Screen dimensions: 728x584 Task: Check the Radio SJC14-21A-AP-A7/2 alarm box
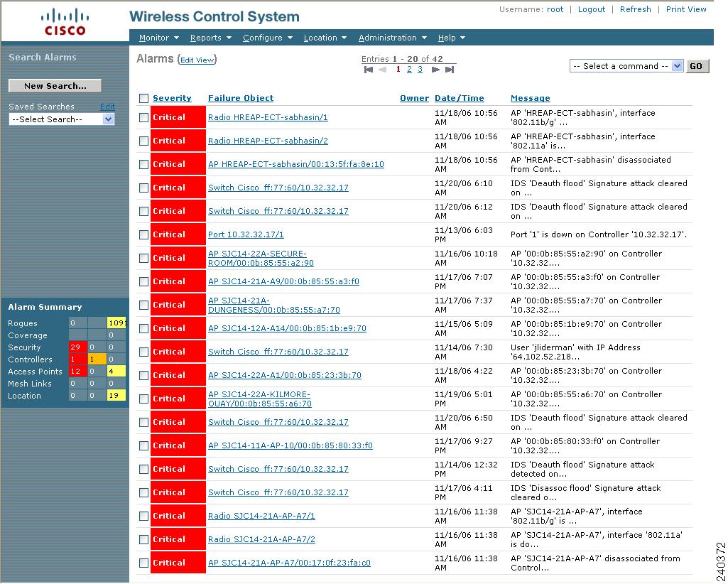point(144,539)
